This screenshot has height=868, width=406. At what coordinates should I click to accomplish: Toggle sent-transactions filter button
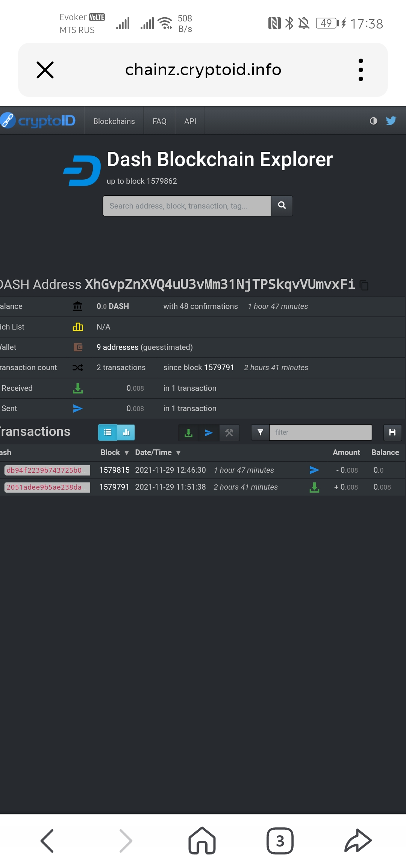[209, 433]
